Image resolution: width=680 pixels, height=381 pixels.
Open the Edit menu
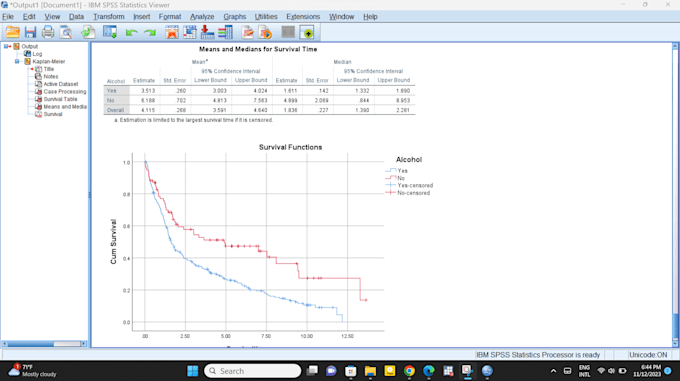coord(29,16)
